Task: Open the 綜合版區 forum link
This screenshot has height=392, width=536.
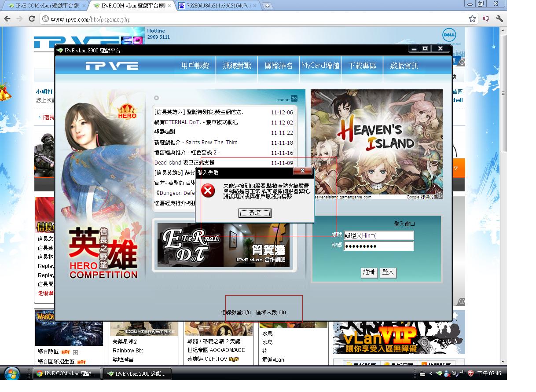Action: coord(48,352)
